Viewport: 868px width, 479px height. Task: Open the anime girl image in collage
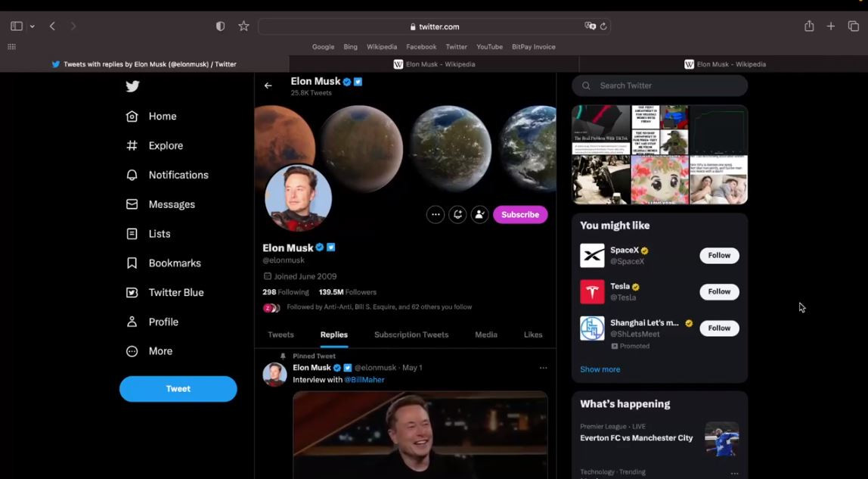[x=660, y=180]
